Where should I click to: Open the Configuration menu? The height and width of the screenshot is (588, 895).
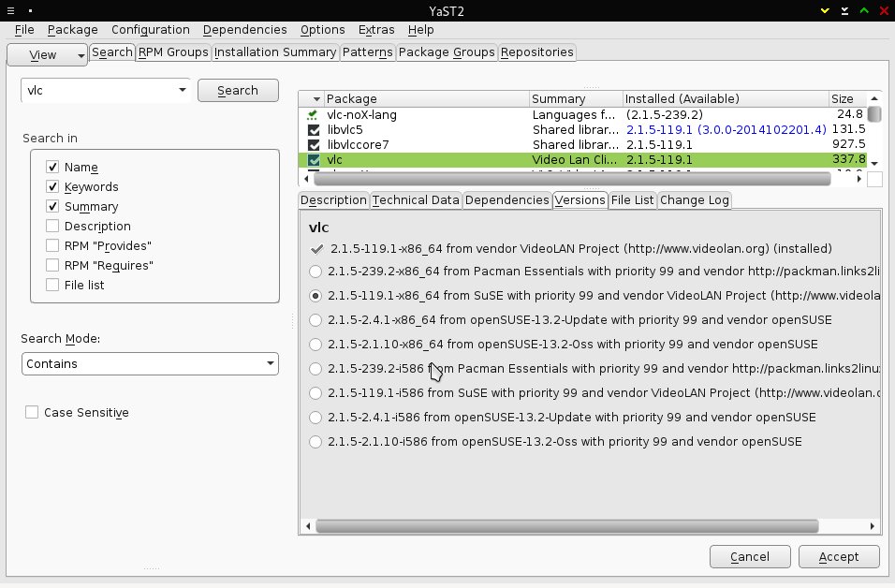[151, 30]
